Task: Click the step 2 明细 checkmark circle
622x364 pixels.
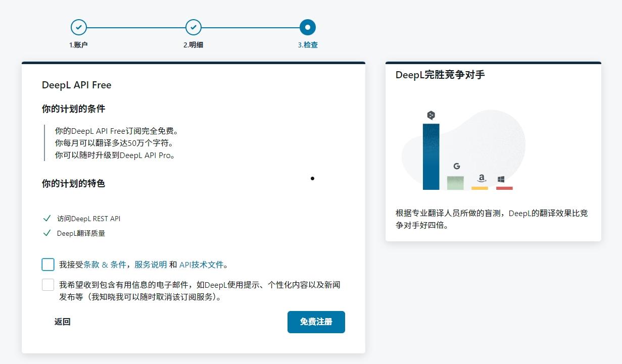Action: click(x=194, y=27)
